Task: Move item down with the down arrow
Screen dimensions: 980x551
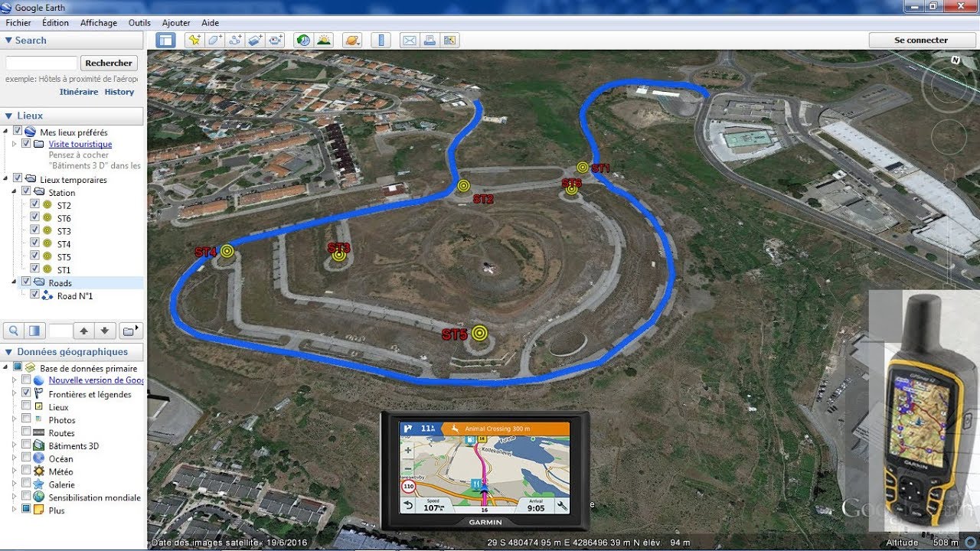Action: (105, 331)
